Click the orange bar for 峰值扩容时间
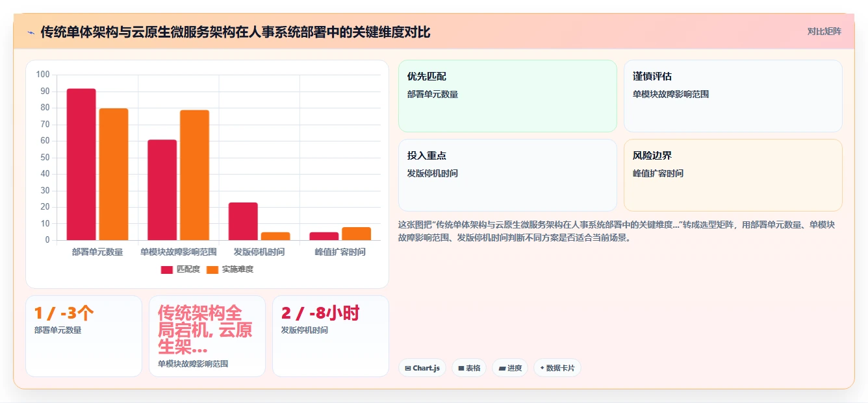This screenshot has height=403, width=868. [357, 234]
